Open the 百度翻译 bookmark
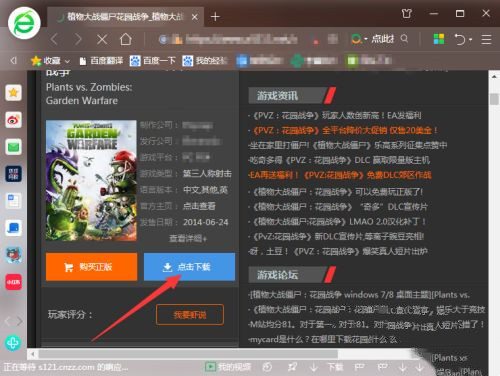This screenshot has height=376, width=500. [102, 61]
